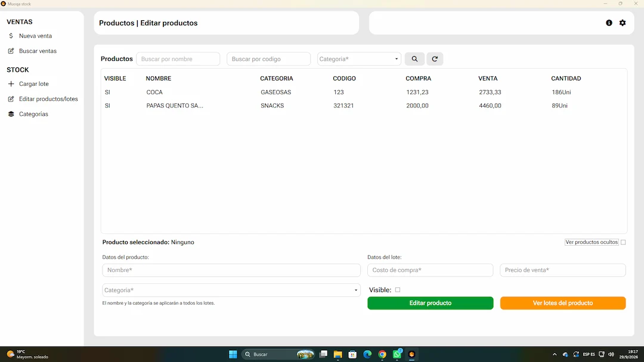644x362 pixels.
Task: Refresh the product list with reload button
Action: coord(435,59)
